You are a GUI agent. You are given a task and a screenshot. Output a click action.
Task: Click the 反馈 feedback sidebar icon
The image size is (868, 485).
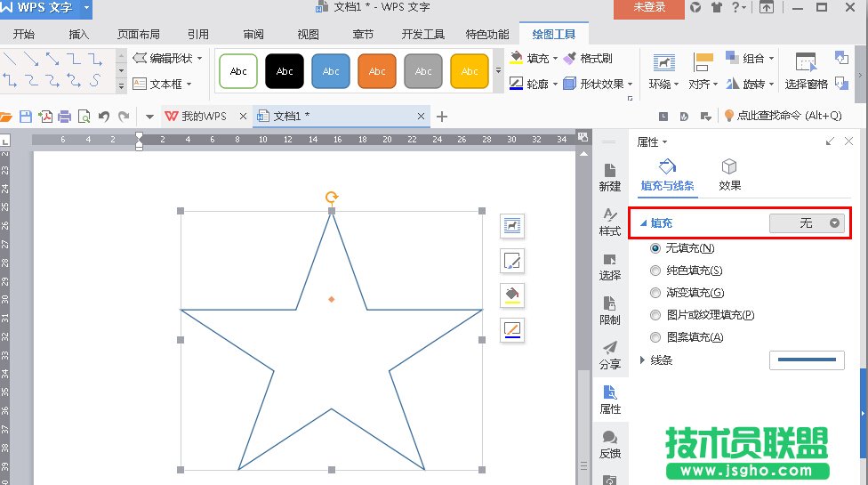[x=610, y=443]
